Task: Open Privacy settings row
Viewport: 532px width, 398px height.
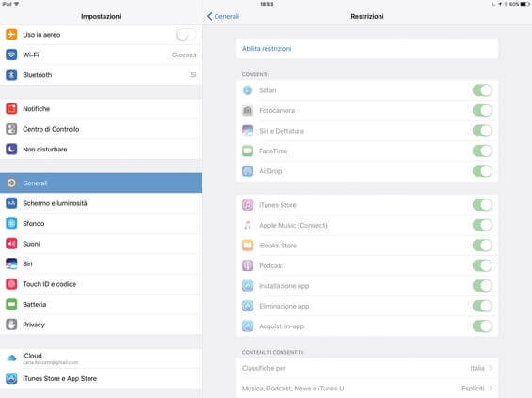Action: click(x=101, y=325)
